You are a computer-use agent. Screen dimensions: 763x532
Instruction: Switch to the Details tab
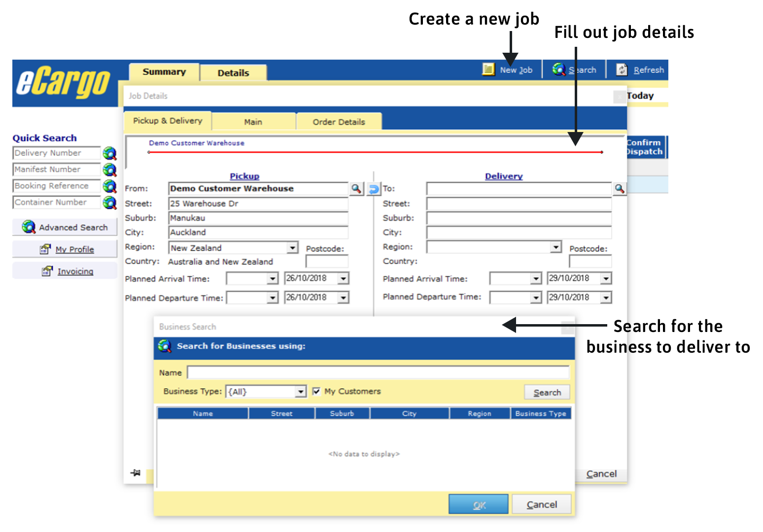[233, 73]
